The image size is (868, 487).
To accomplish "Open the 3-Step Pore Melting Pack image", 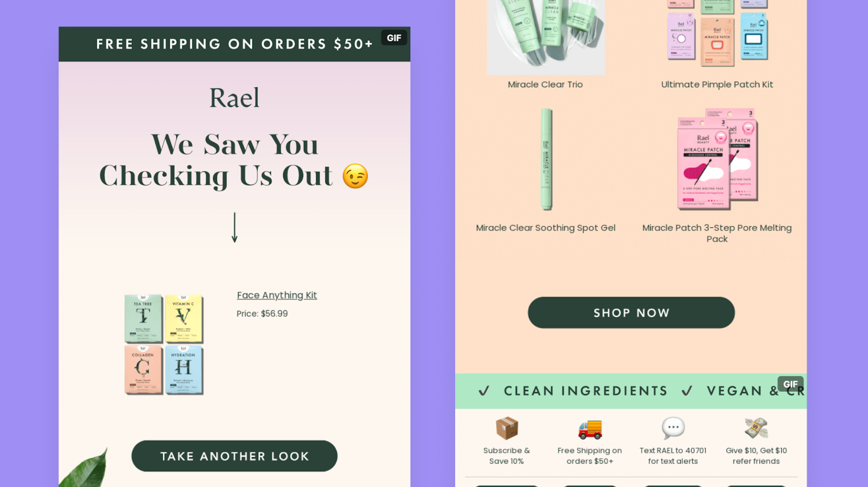I will coord(717,159).
